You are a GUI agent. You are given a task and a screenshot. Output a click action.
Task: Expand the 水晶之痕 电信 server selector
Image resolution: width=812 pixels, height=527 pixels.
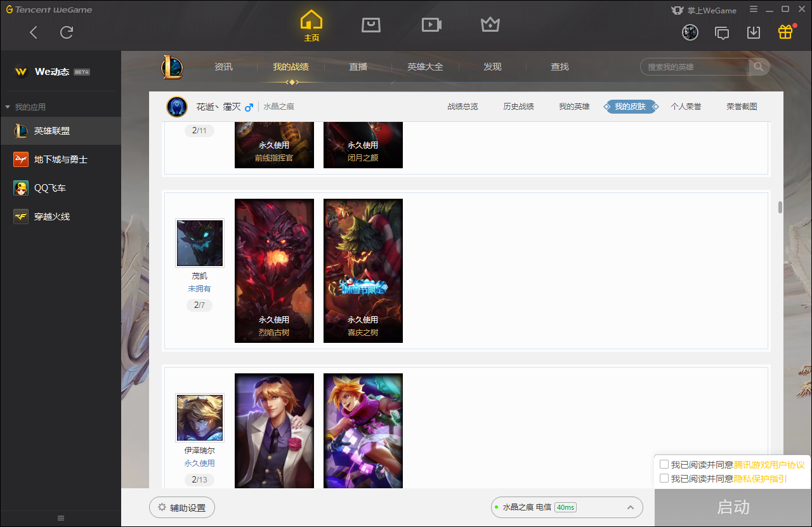click(566, 507)
